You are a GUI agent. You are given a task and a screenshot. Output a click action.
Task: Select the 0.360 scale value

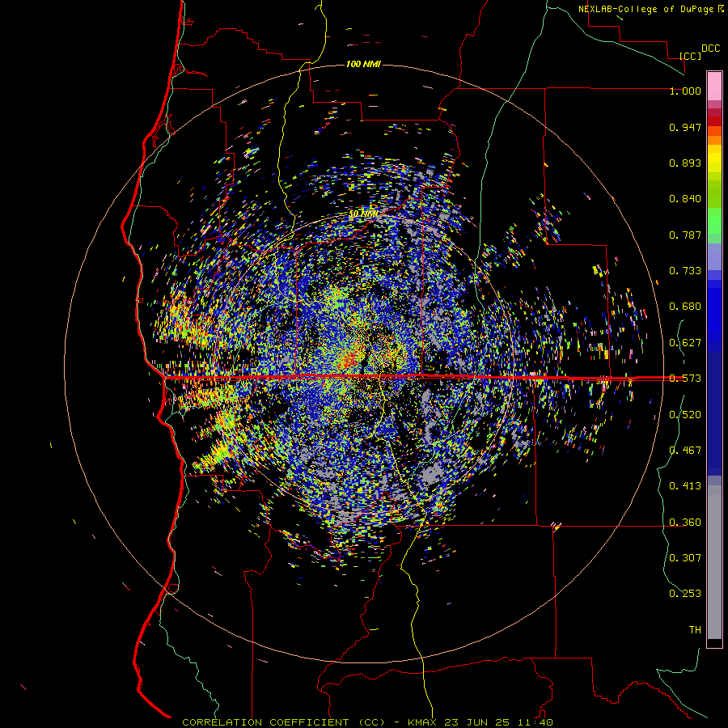(x=685, y=523)
